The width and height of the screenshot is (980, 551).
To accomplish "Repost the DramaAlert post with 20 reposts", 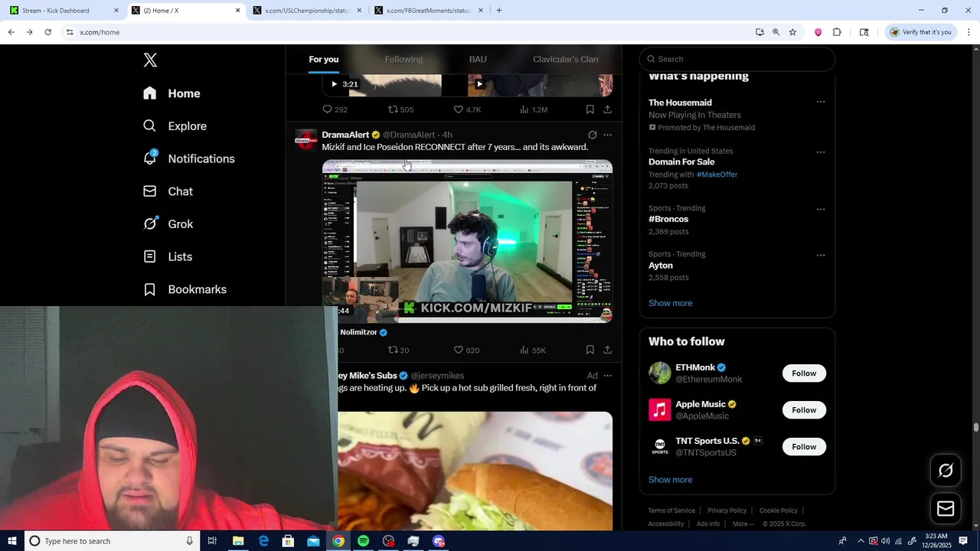I will coord(398,350).
